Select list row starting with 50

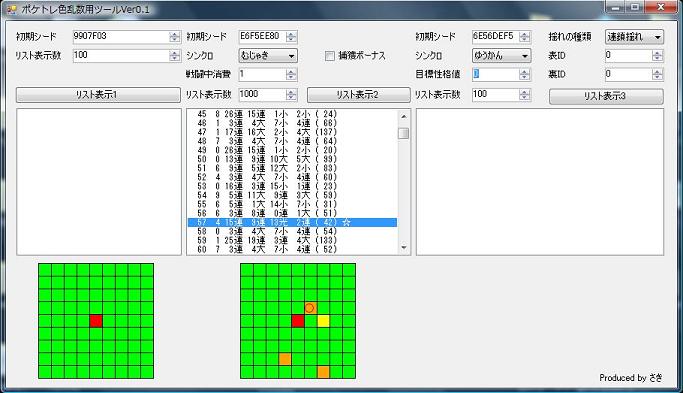[x=292, y=159]
